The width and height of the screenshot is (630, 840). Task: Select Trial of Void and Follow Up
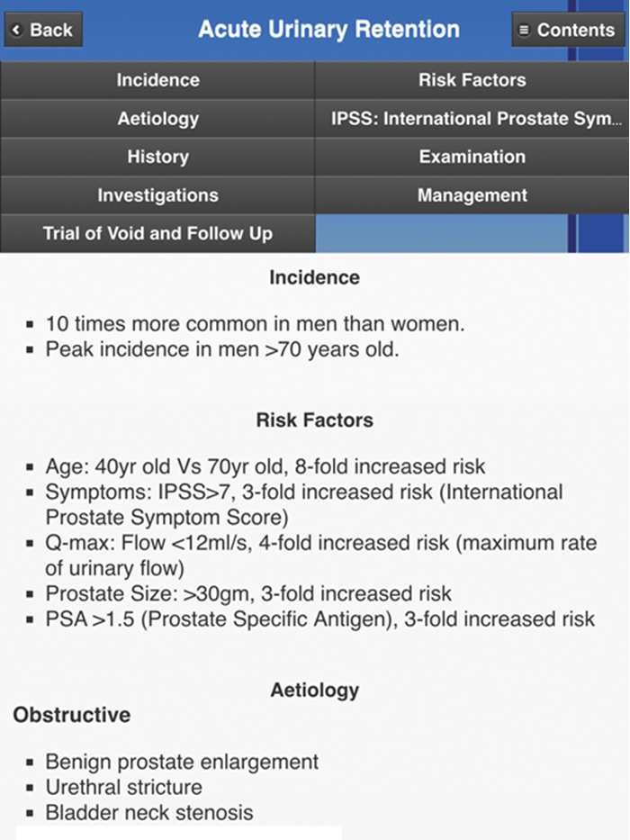(x=157, y=232)
